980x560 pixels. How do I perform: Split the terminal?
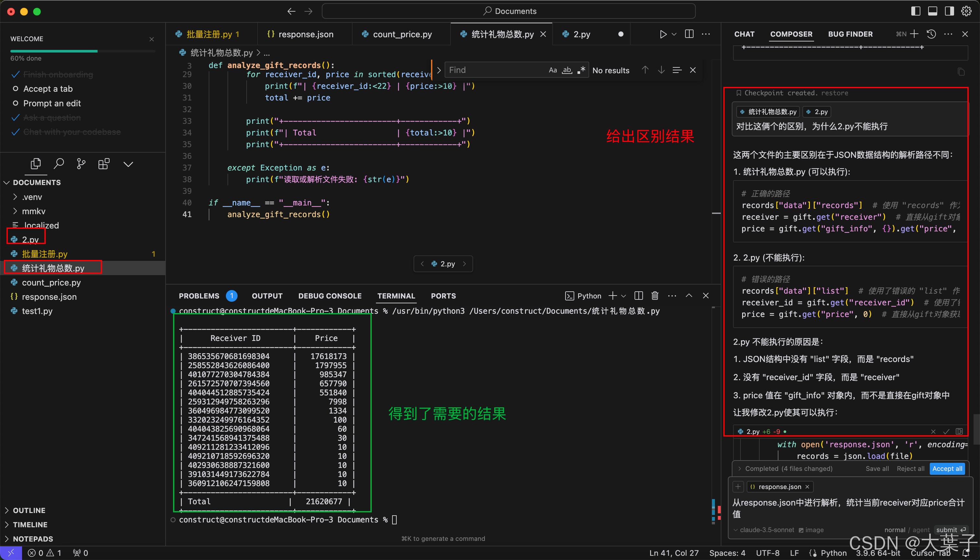pyautogui.click(x=638, y=295)
